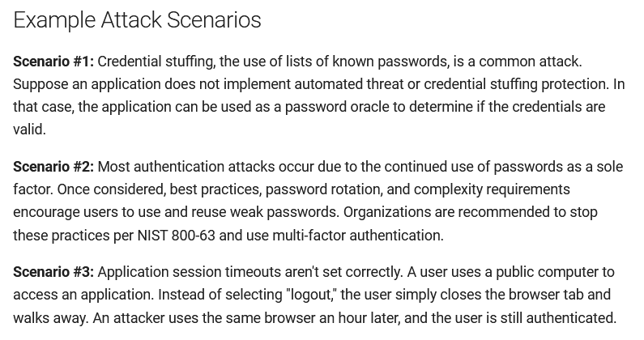Click the bold Scenario #1 label
644x340 pixels.
[x=53, y=62]
